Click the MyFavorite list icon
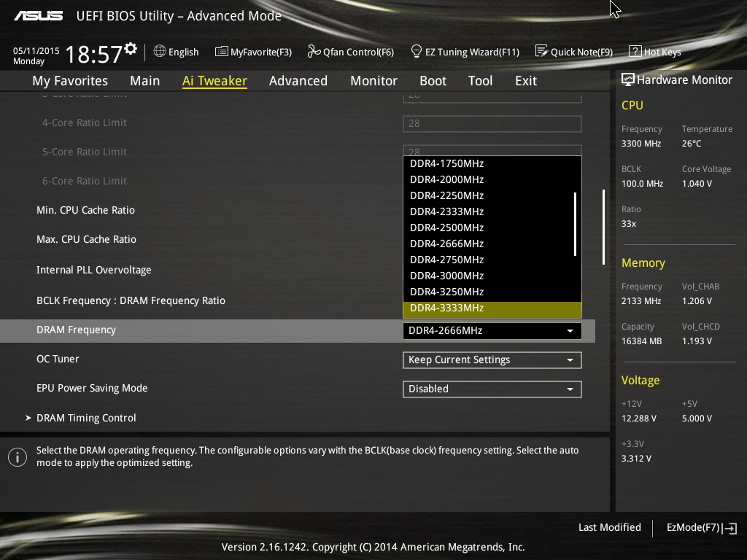The height and width of the screenshot is (560, 747). (221, 52)
